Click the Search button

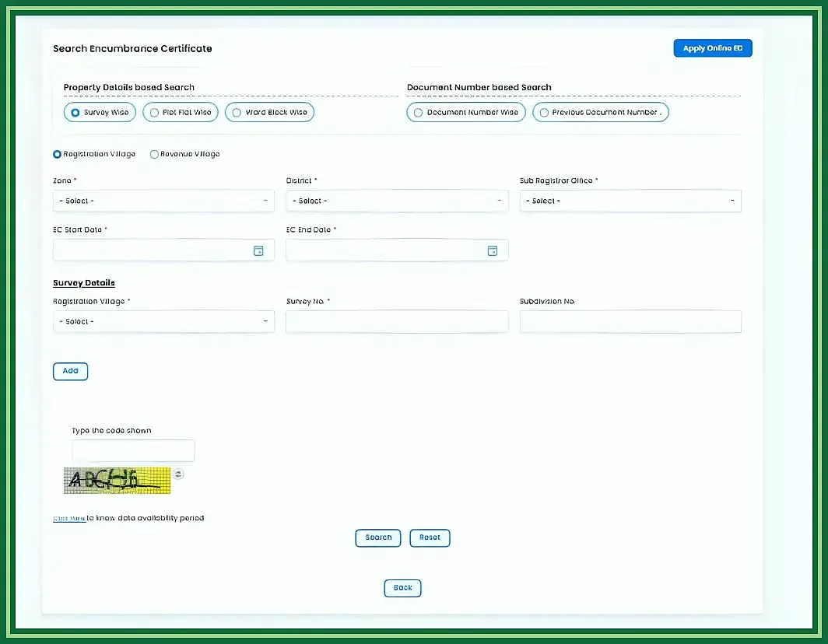point(378,538)
